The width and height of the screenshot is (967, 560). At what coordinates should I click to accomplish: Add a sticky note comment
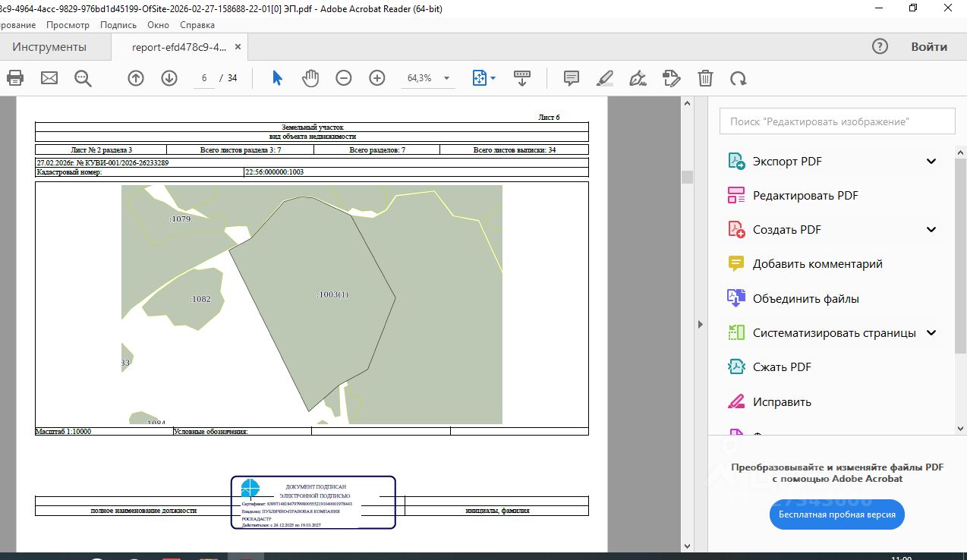572,78
